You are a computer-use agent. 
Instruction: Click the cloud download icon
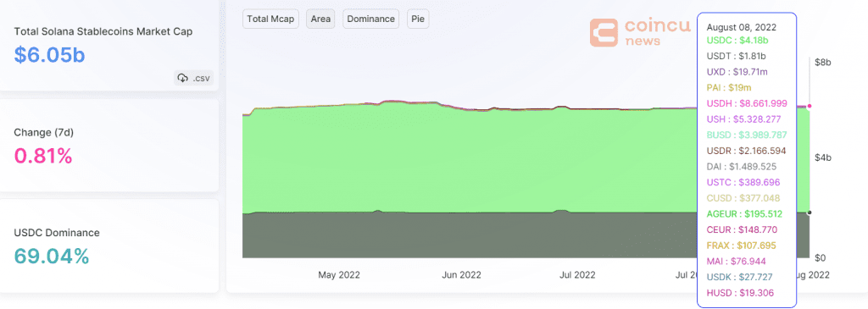tap(182, 78)
